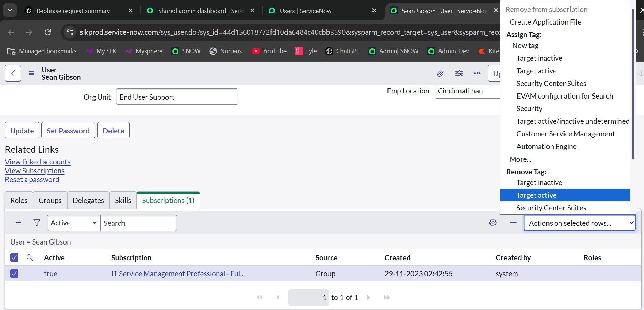
Task: Reload the page in the browser
Action: 48,32
